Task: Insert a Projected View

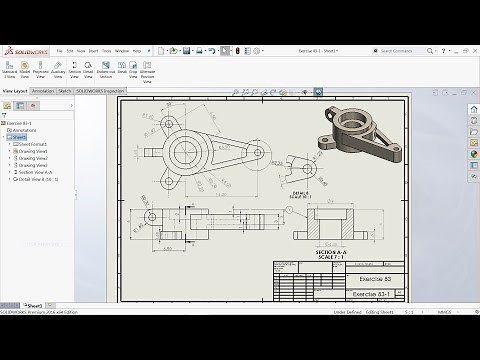Action: click(40, 70)
